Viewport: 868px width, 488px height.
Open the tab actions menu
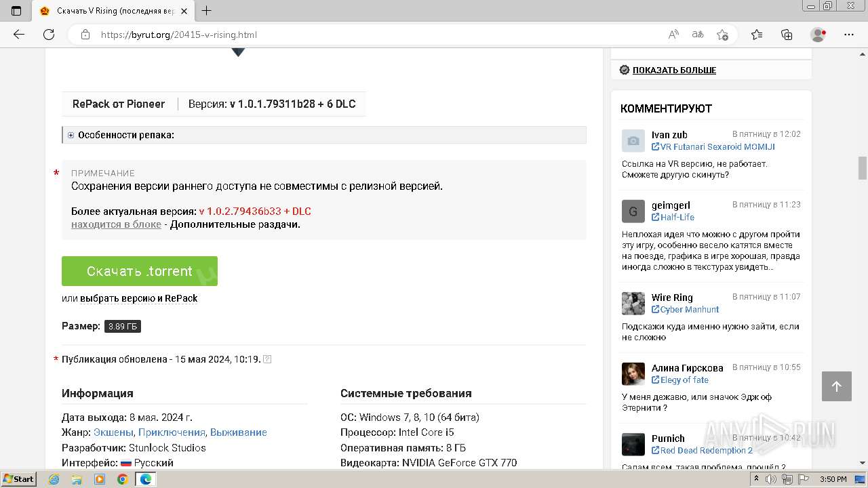pos(16,11)
